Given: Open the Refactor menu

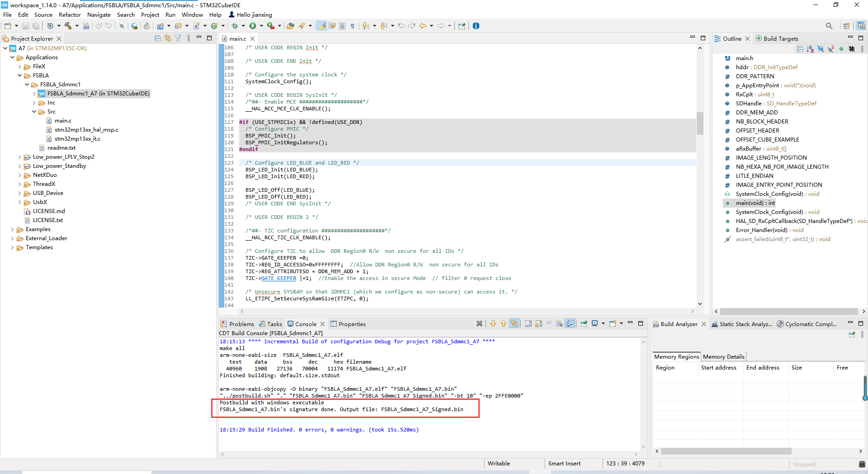Looking at the screenshot, I should (70, 14).
